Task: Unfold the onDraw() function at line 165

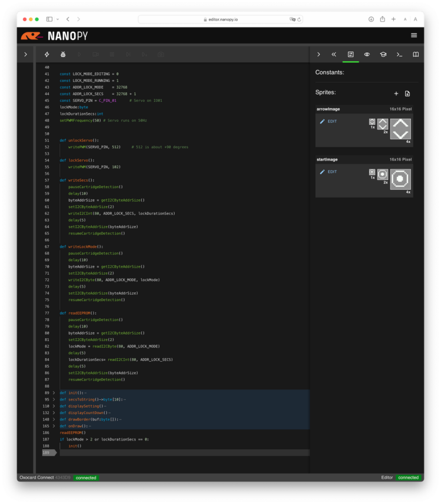Action: point(54,426)
